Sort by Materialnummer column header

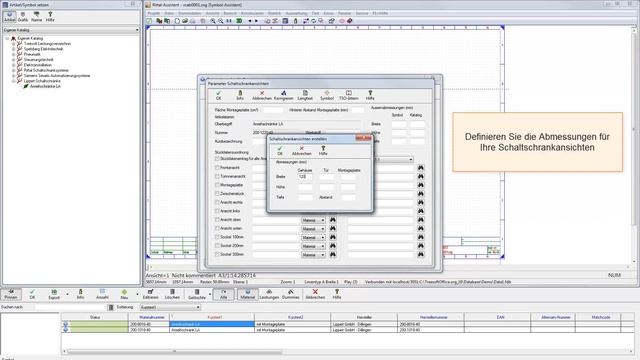coord(149,317)
